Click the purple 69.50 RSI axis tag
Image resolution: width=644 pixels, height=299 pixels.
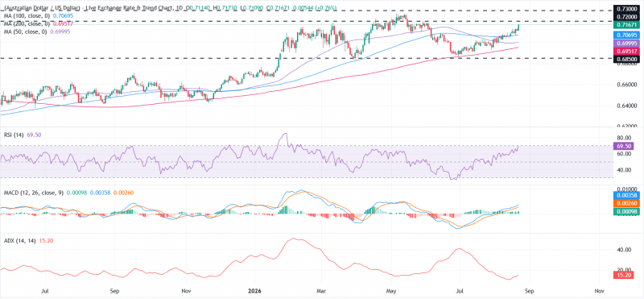[x=624, y=146]
